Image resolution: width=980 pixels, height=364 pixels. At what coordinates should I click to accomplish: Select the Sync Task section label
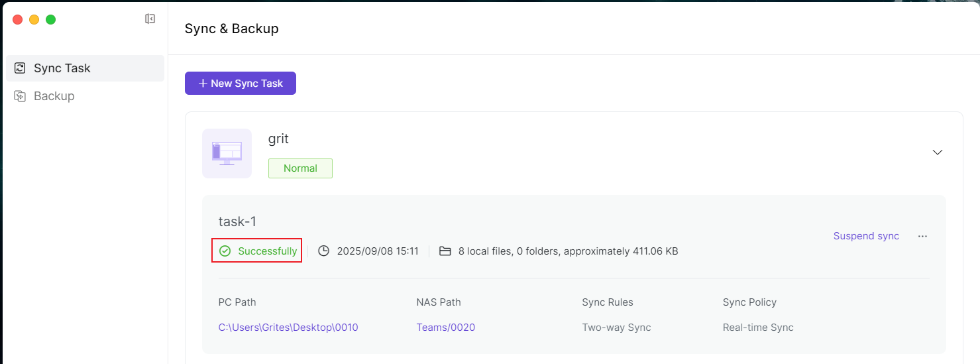[x=62, y=68]
